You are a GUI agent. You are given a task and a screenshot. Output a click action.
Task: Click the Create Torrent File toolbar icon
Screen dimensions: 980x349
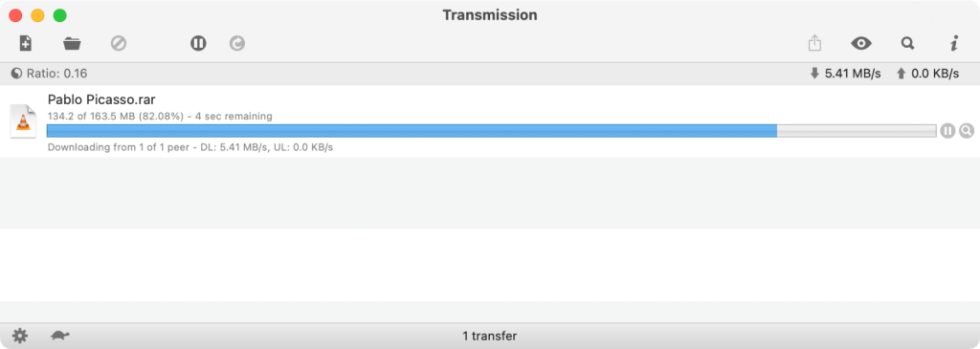click(25, 43)
